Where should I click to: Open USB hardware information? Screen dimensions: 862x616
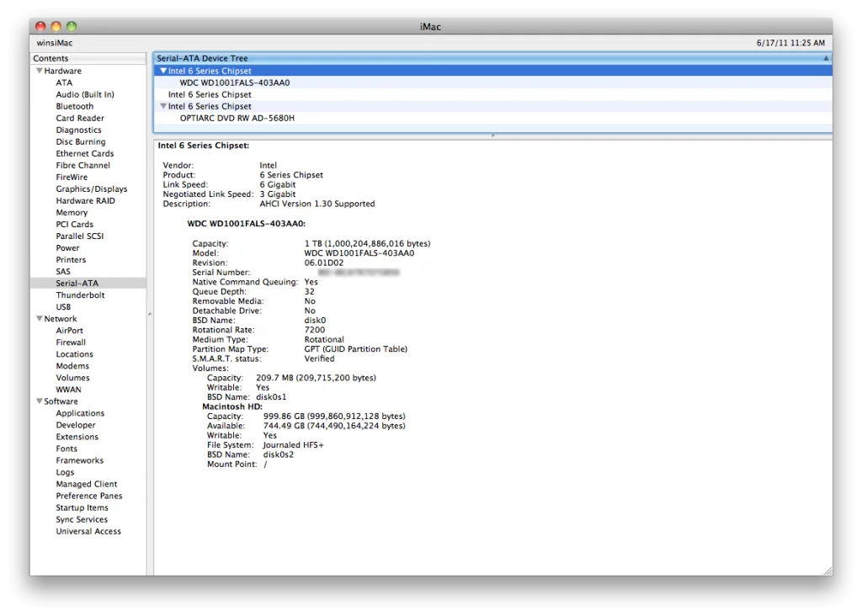coord(63,307)
